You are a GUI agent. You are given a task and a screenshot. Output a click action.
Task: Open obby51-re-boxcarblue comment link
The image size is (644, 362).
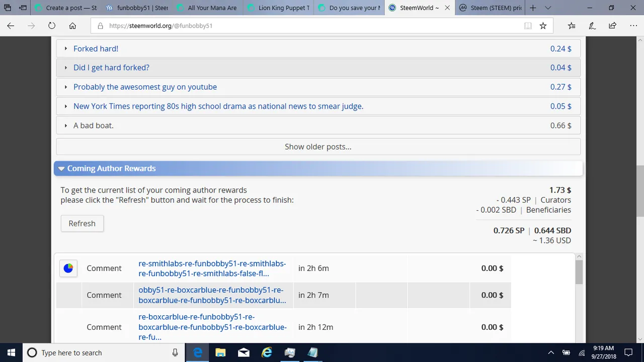click(212, 295)
